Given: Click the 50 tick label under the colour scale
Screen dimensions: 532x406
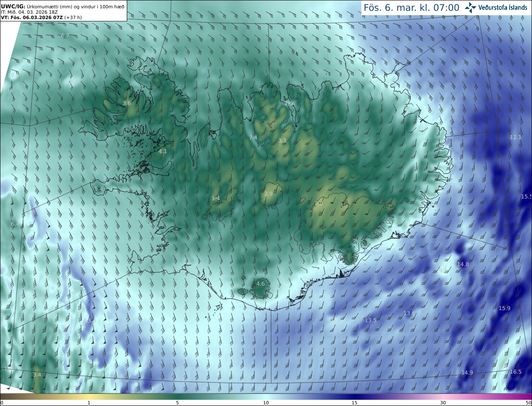Looking at the screenshot, I should (528, 403).
